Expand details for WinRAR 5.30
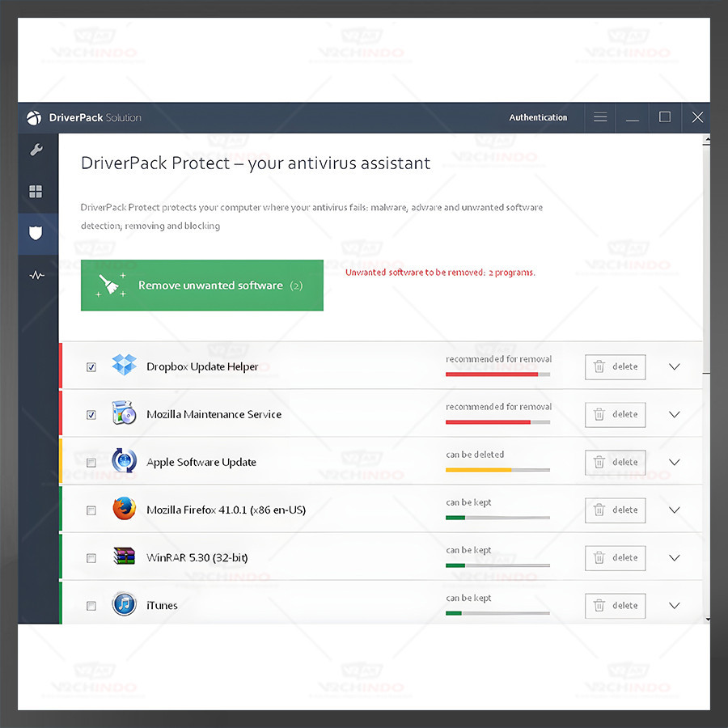Screen dimensions: 728x728 point(674,557)
